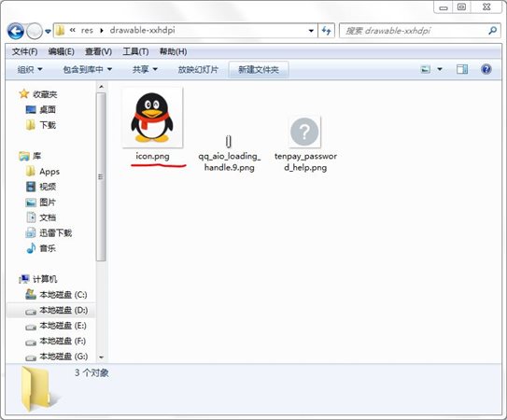This screenshot has height=420, width=507.
Task: Click the navigation pane scroll down arrow
Action: point(101,357)
